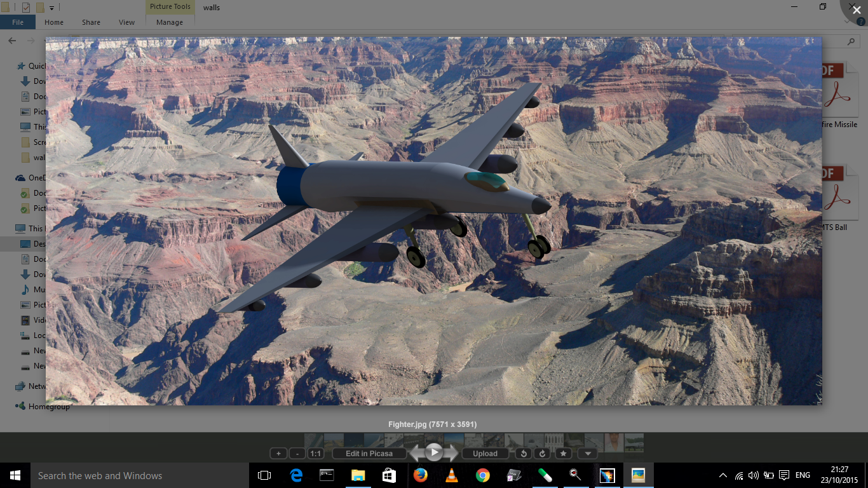This screenshot has height=488, width=868.
Task: Launch Firefox from the taskbar
Action: [x=420, y=475]
